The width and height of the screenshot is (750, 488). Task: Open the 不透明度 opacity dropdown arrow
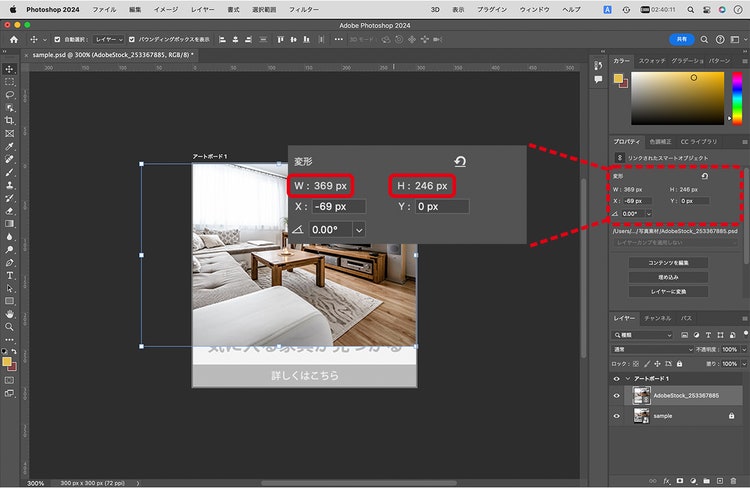coord(744,350)
